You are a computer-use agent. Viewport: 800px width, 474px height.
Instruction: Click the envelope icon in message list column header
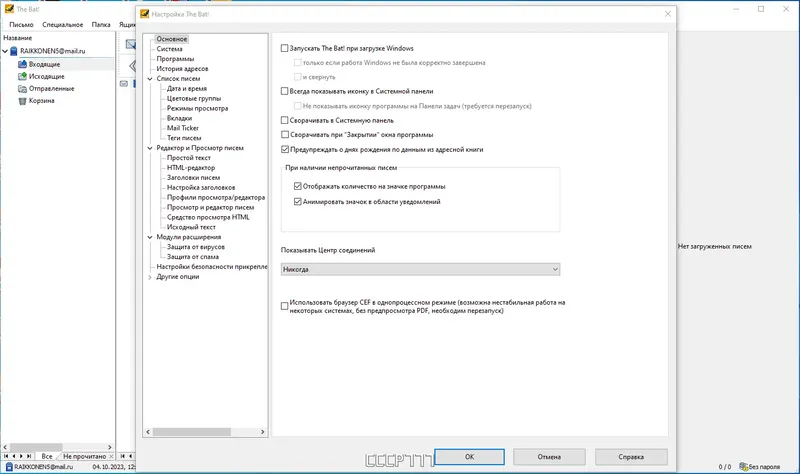coord(124,84)
